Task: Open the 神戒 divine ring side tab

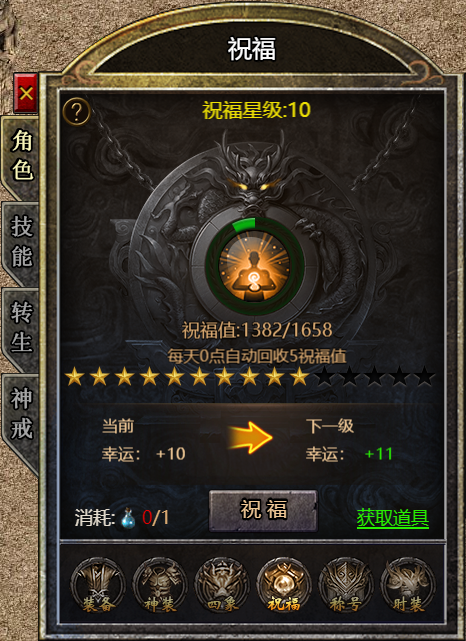Action: point(21,414)
